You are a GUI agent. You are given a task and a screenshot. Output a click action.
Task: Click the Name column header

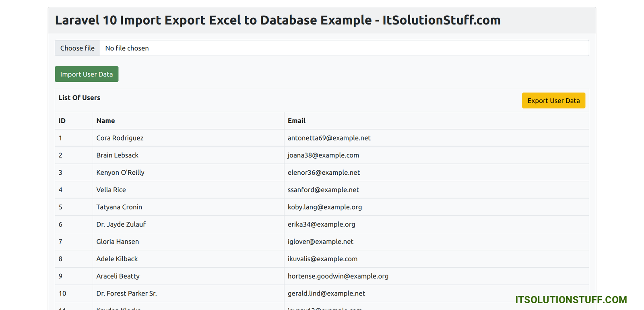pyautogui.click(x=105, y=121)
